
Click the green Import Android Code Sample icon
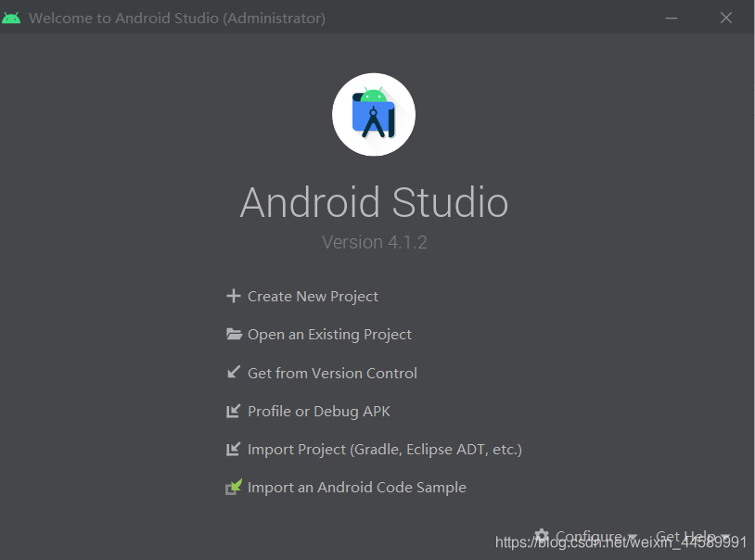tap(234, 487)
